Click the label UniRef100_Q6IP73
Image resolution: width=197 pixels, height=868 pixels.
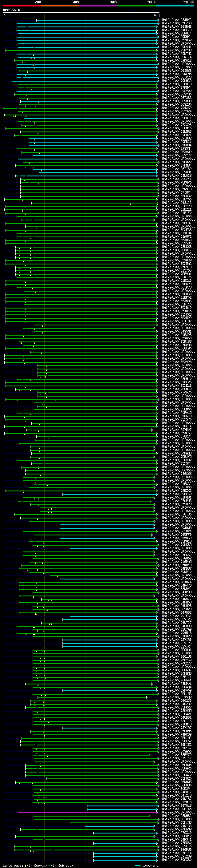177,287
